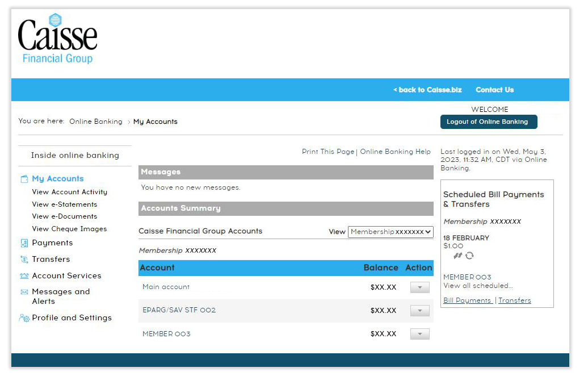Click the Payments sidebar icon
The image size is (588, 376).
pos(24,243)
